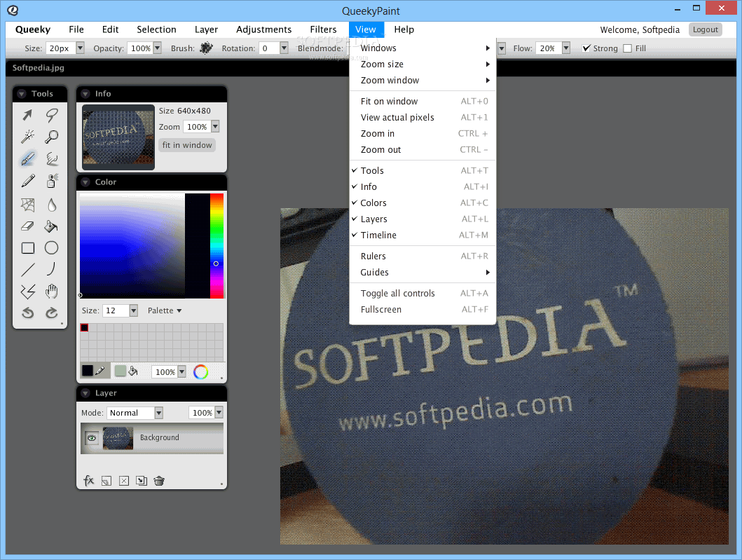Screen dimensions: 742x560
Task: Click the hue spectrum slider
Action: [217, 246]
